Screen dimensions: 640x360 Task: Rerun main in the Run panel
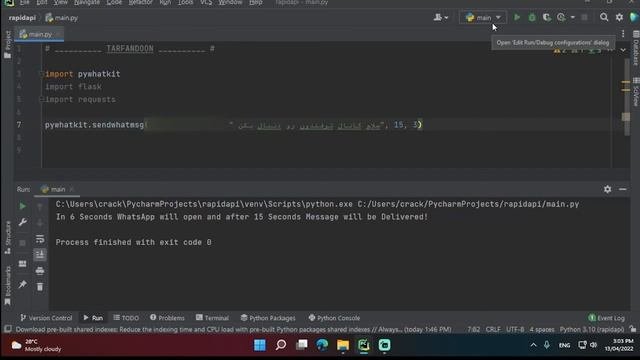click(22, 206)
